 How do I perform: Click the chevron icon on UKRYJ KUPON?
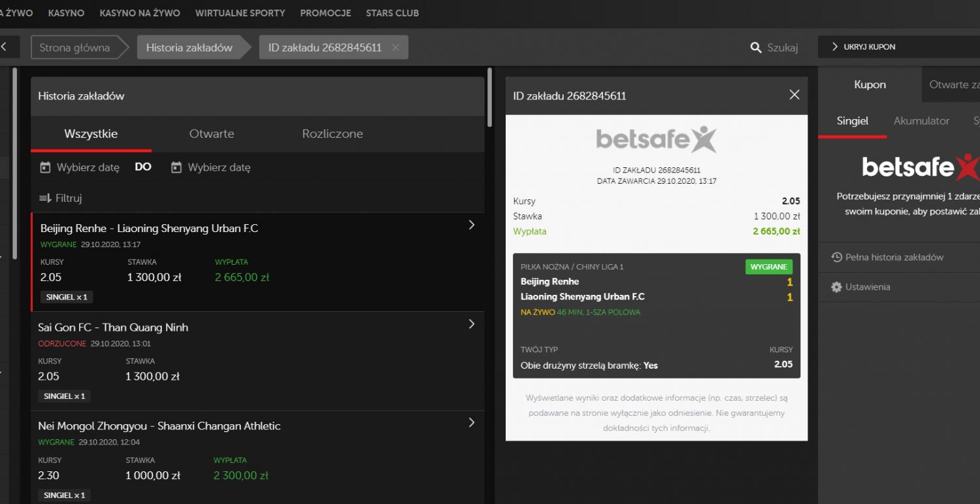tap(834, 47)
